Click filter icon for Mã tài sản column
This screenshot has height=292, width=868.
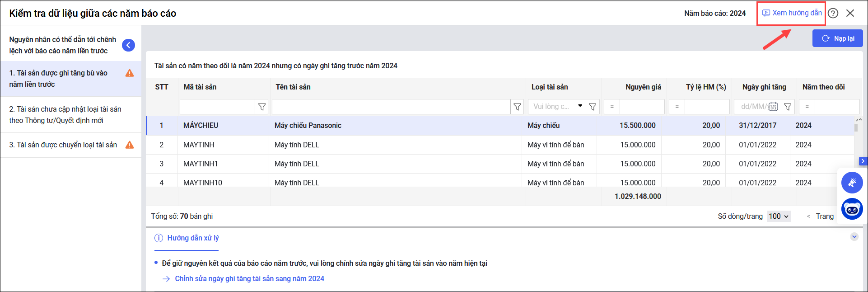pos(262,107)
